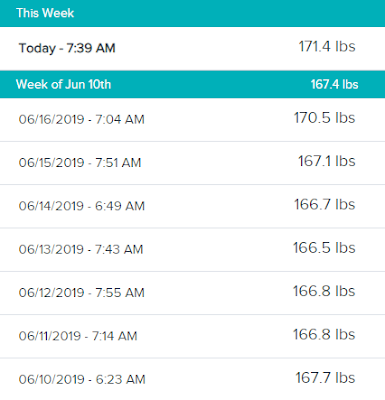Open the 06/16/2019 7:04 AM entry
This screenshot has width=385, height=400.
(192, 120)
